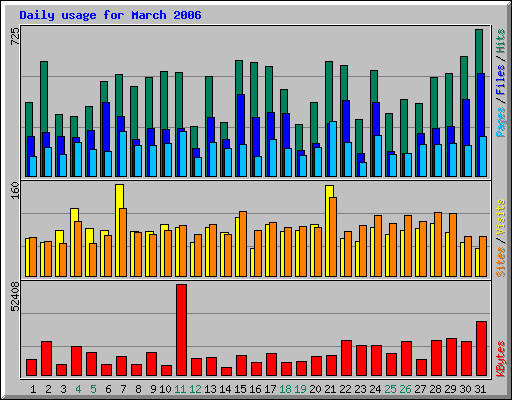Click day label 28 on the x-axis
Screen dimensions: 512x400
(435, 389)
